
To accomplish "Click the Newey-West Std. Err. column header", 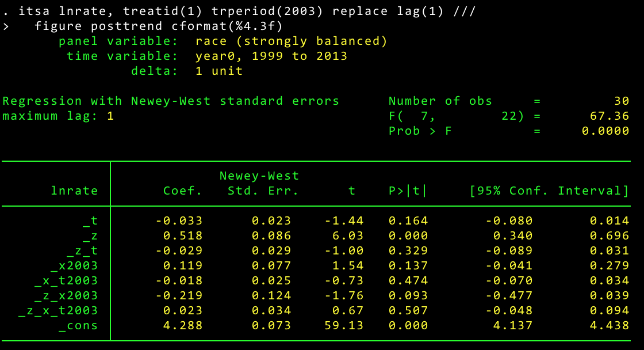I will [x=259, y=184].
